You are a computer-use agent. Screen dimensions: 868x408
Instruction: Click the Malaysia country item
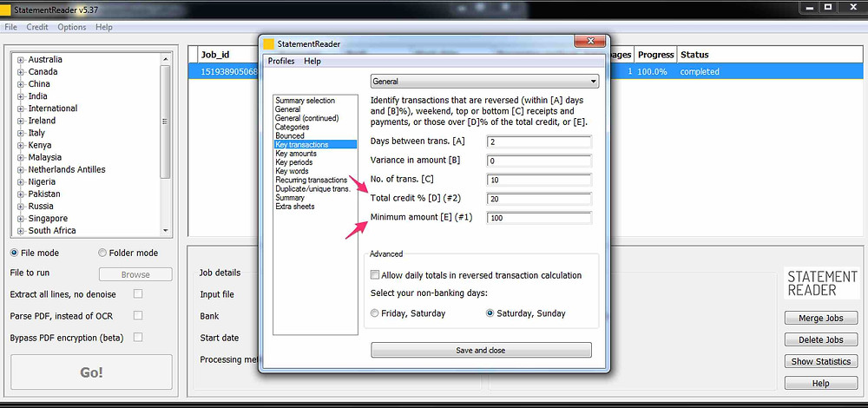[x=45, y=157]
